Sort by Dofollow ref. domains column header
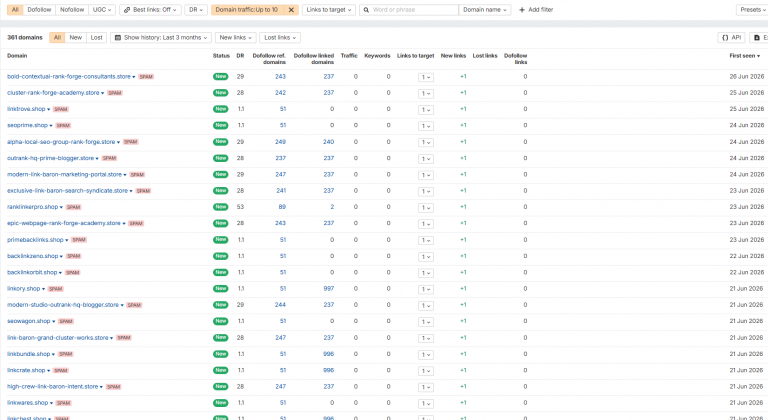768x420 pixels. (269, 59)
